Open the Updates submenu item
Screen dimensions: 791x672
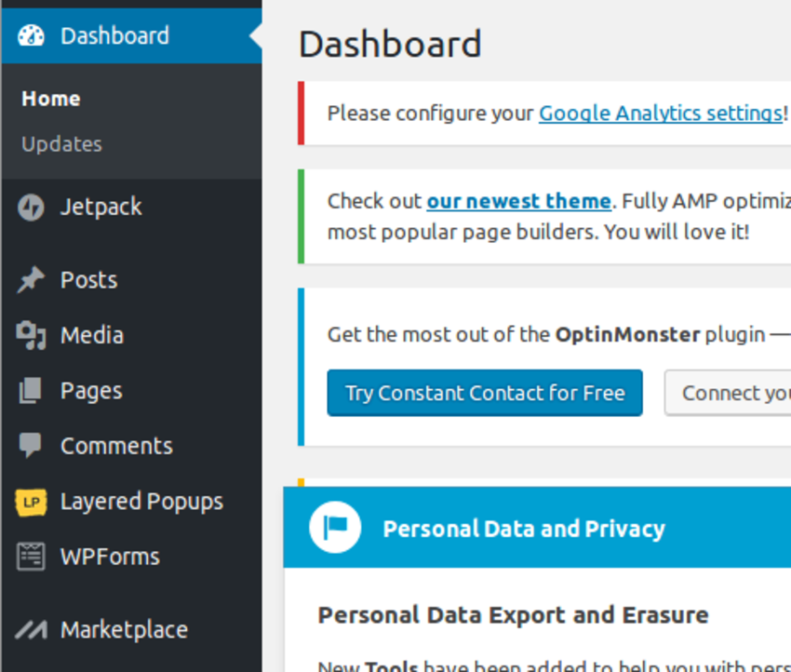coord(61,144)
